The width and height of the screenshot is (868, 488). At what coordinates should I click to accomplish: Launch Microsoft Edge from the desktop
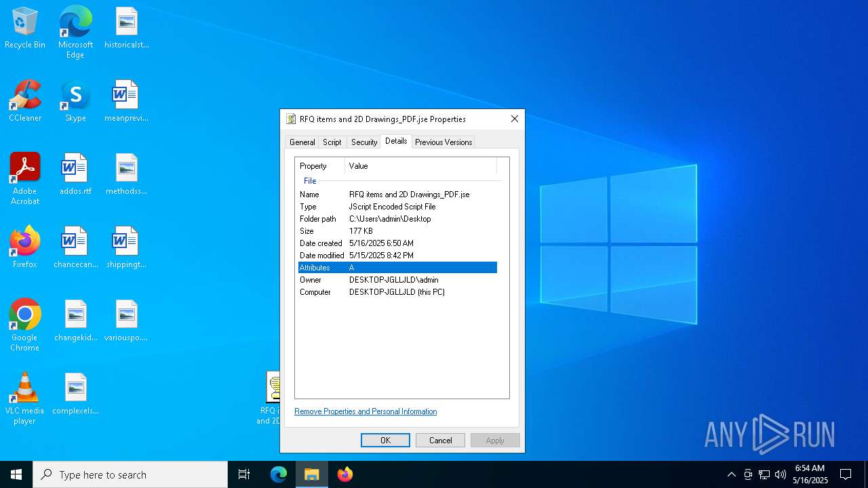coord(75,32)
